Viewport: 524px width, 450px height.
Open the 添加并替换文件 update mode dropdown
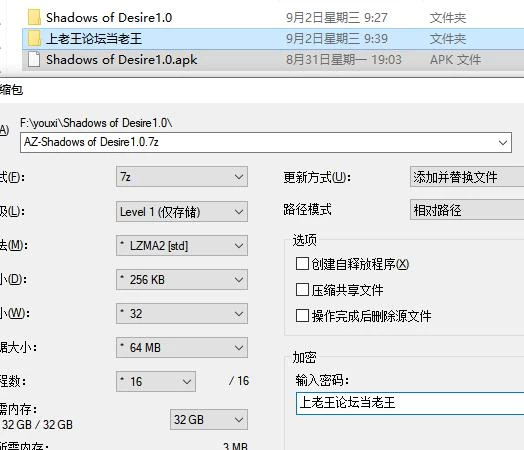coord(467,177)
